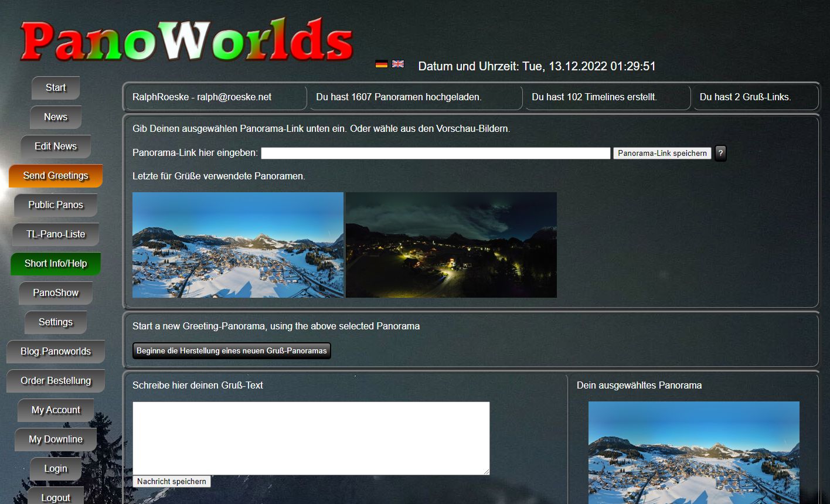Click 'Letzte für Grüße verwendete Panoramen.' text
The width and height of the screenshot is (830, 504).
(219, 176)
